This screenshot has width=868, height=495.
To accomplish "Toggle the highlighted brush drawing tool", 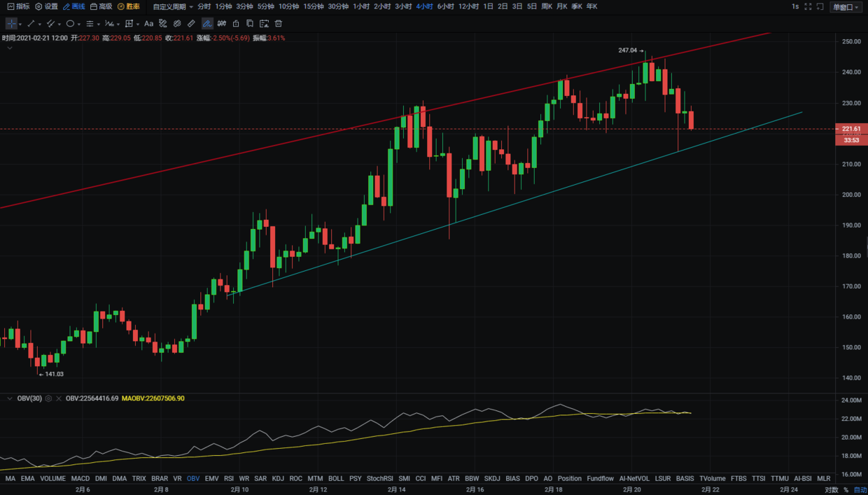I will 207,23.
